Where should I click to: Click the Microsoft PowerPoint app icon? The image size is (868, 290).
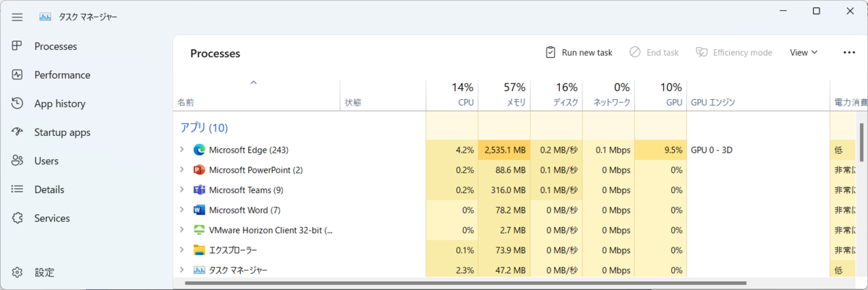click(200, 170)
